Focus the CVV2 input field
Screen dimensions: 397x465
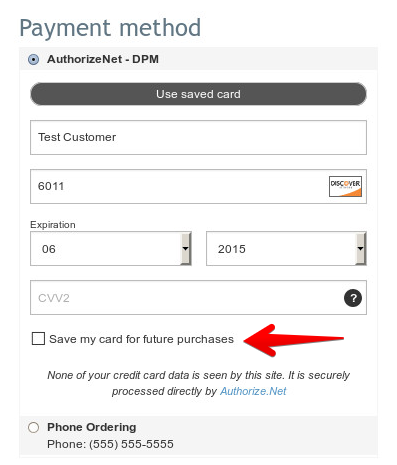(x=198, y=298)
